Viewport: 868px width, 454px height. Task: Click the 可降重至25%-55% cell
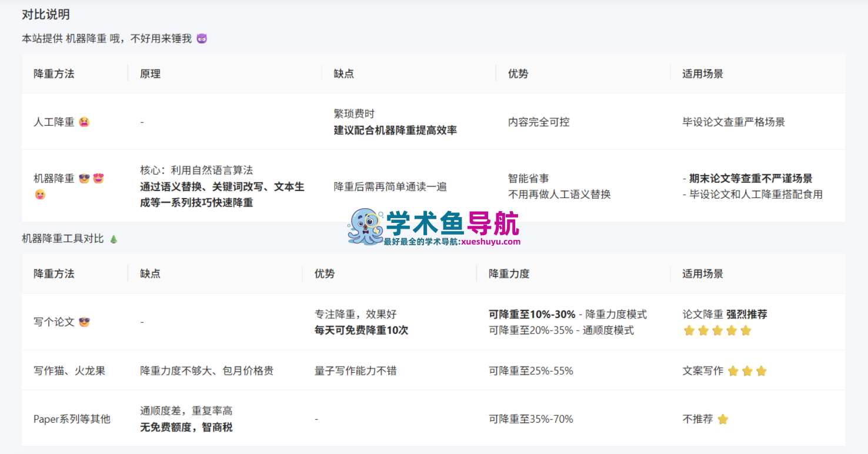530,371
